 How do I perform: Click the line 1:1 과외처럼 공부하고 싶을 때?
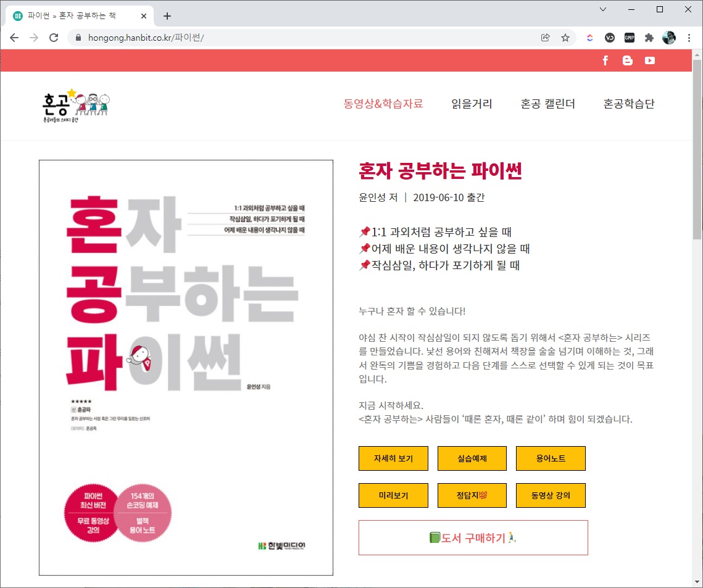pos(435,232)
